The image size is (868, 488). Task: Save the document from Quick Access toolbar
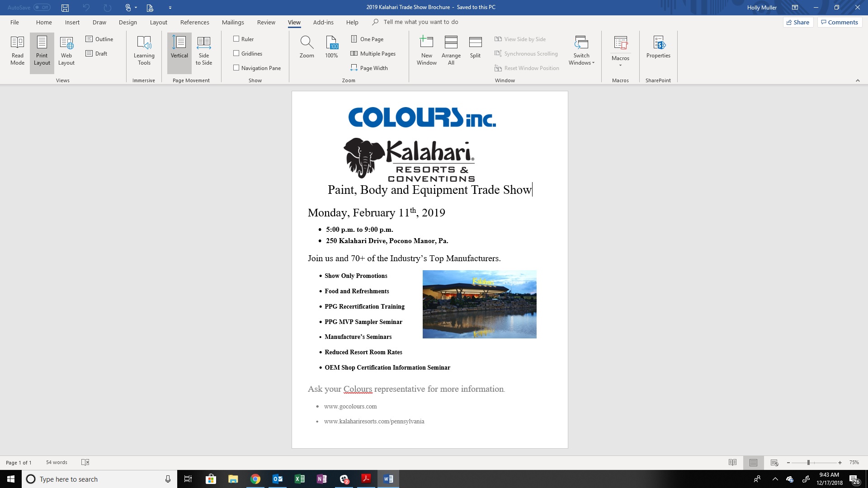point(65,8)
